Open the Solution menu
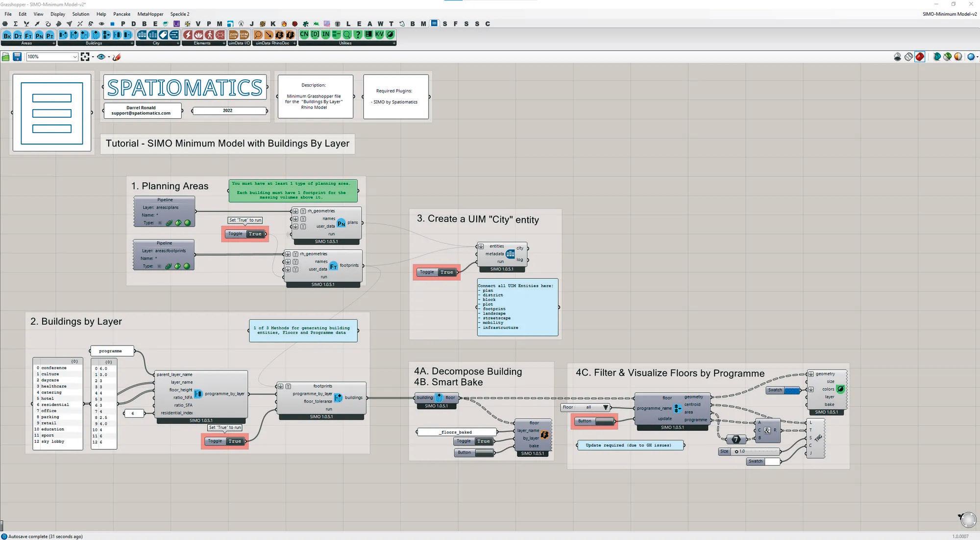Viewport: 980px width, 540px height. pyautogui.click(x=81, y=14)
